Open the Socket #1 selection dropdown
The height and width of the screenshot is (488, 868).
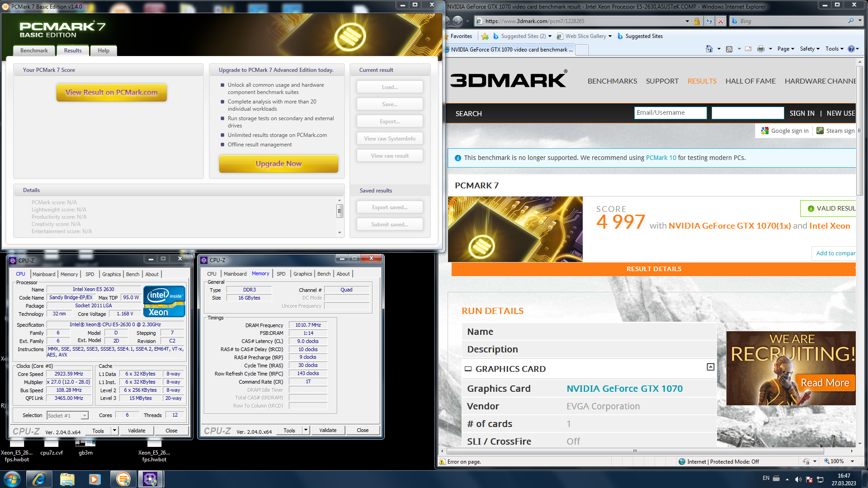point(84,415)
